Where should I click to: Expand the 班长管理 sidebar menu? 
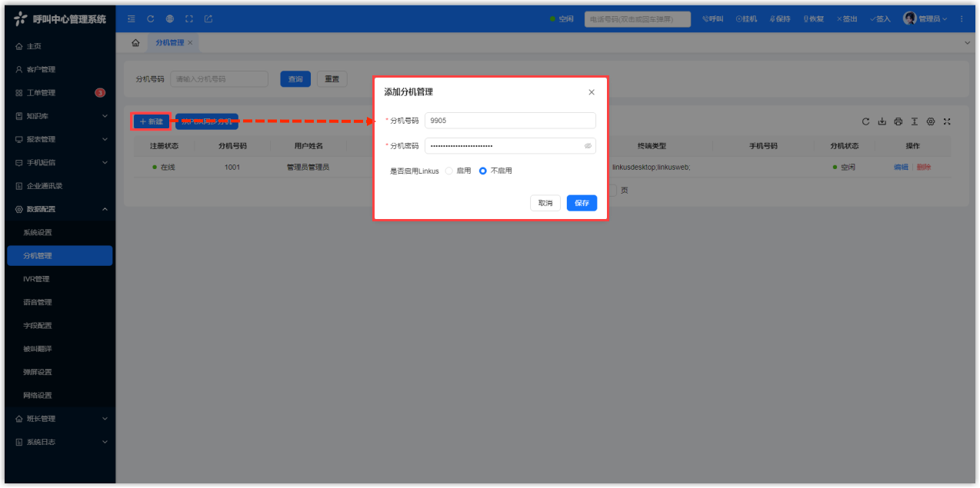(60, 419)
